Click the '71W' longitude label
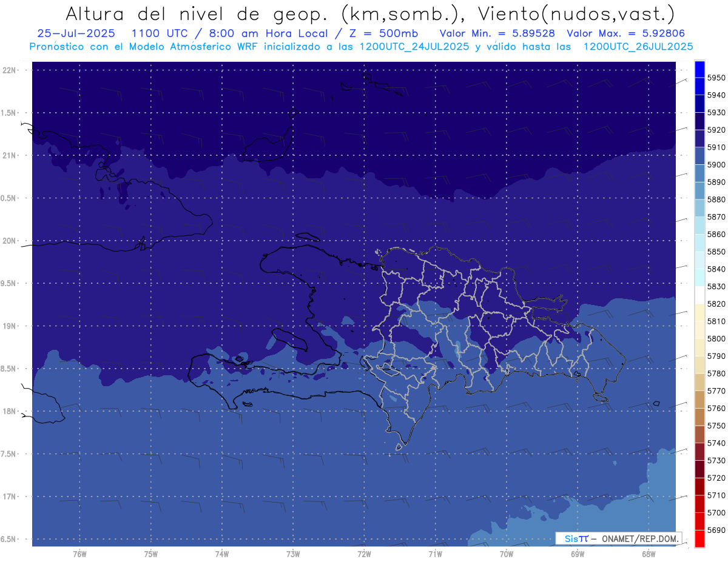728x562 pixels. [x=435, y=554]
